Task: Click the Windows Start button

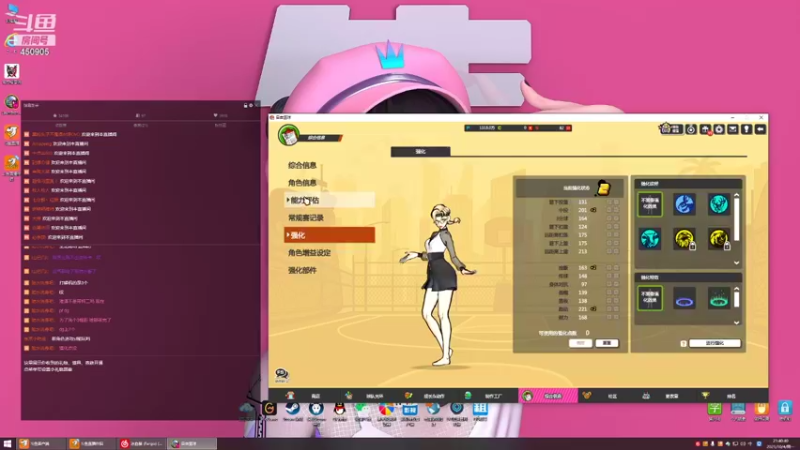Action: click(x=8, y=444)
